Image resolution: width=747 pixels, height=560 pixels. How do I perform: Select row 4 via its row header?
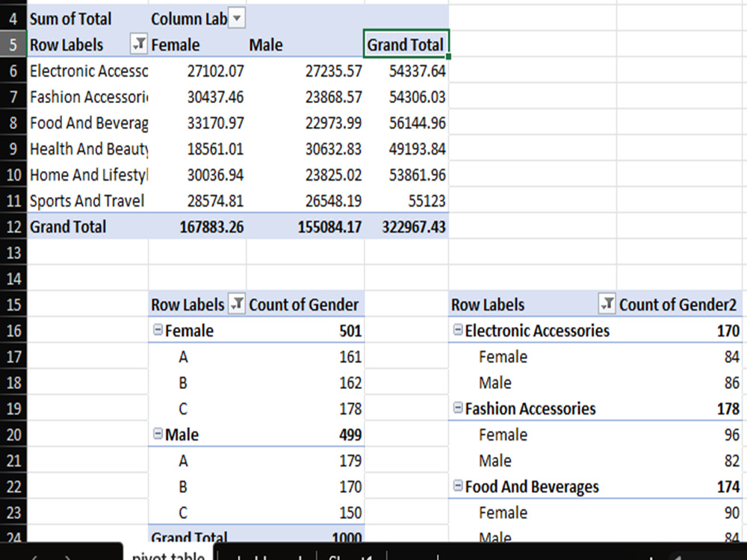coord(13,19)
